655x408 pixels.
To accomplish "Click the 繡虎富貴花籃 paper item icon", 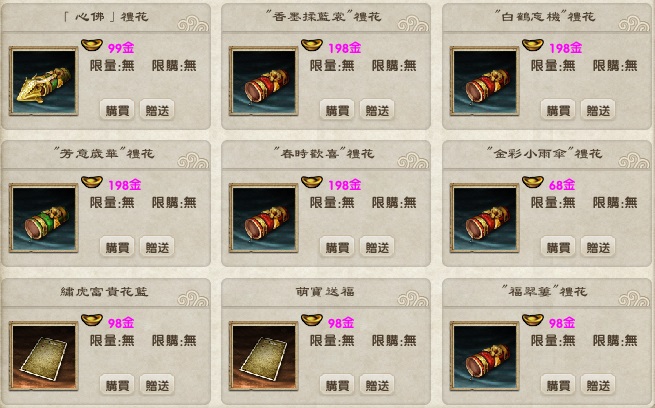I will [x=44, y=356].
